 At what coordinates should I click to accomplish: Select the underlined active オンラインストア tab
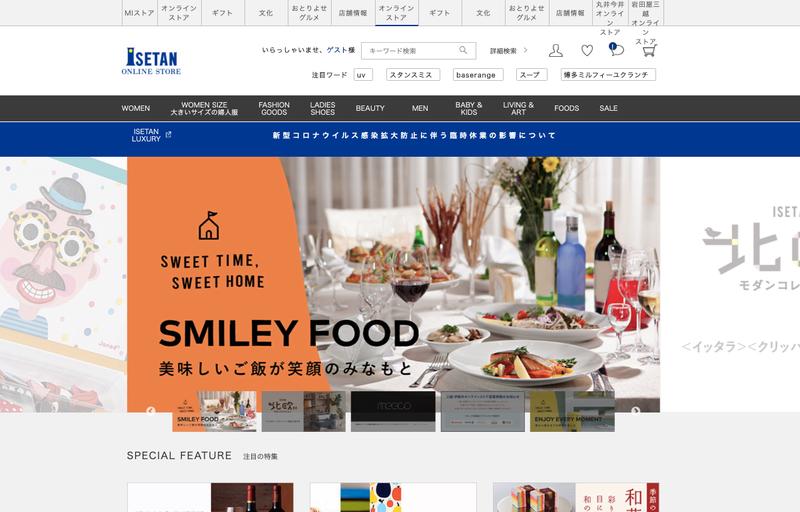pos(396,13)
